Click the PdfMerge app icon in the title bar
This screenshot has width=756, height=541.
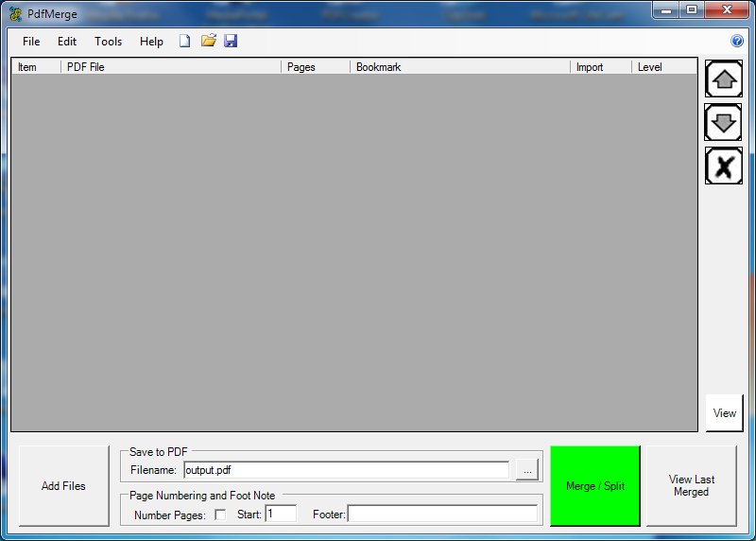pos(15,13)
